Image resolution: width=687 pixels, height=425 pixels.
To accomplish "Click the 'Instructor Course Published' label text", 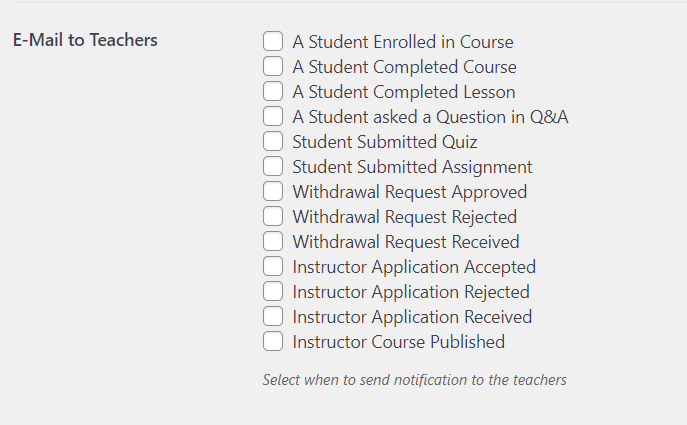I will tap(398, 342).
